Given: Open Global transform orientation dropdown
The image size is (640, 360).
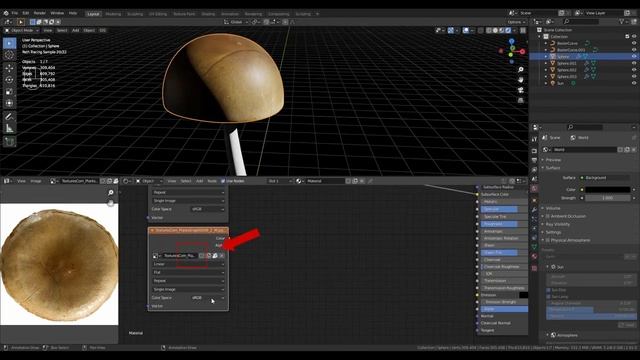Looking at the screenshot, I should [236, 22].
